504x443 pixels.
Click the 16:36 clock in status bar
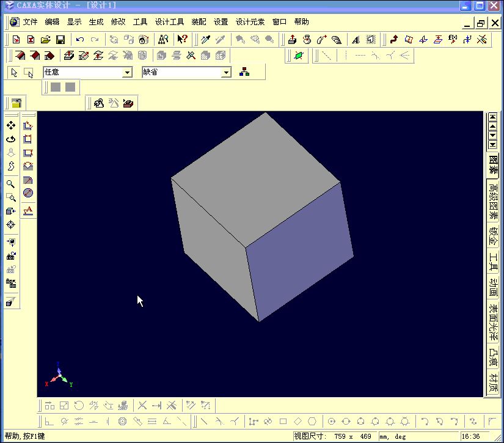(x=470, y=436)
